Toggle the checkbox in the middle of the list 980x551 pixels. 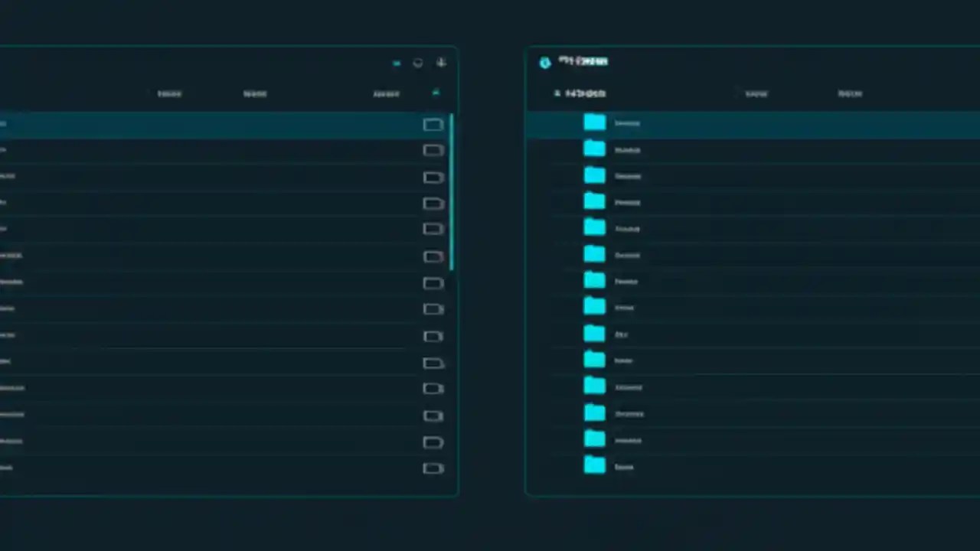pos(433,308)
